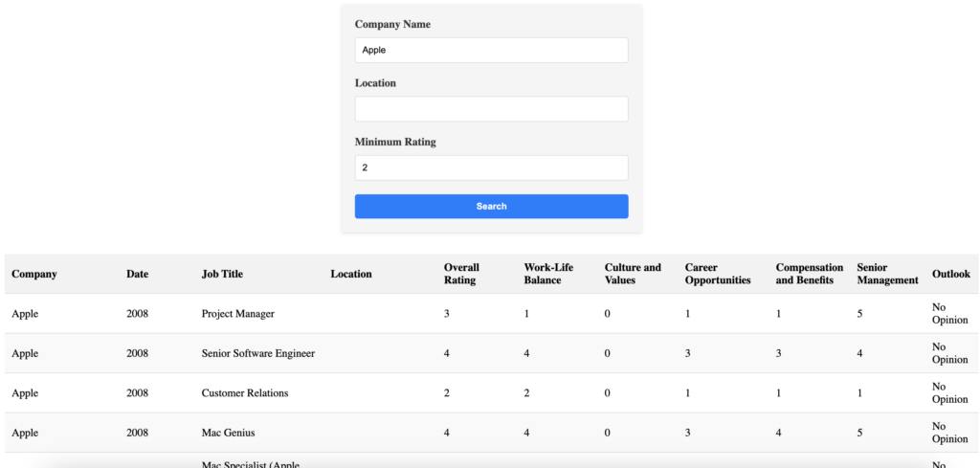
Task: Click the blue Search button
Action: (491, 206)
